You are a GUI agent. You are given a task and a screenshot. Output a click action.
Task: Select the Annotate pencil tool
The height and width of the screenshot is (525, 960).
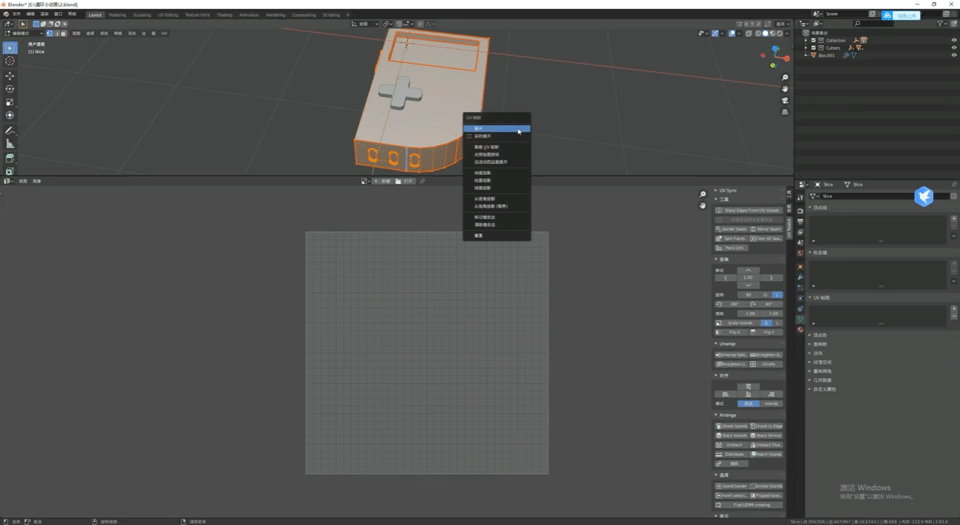[x=10, y=130]
